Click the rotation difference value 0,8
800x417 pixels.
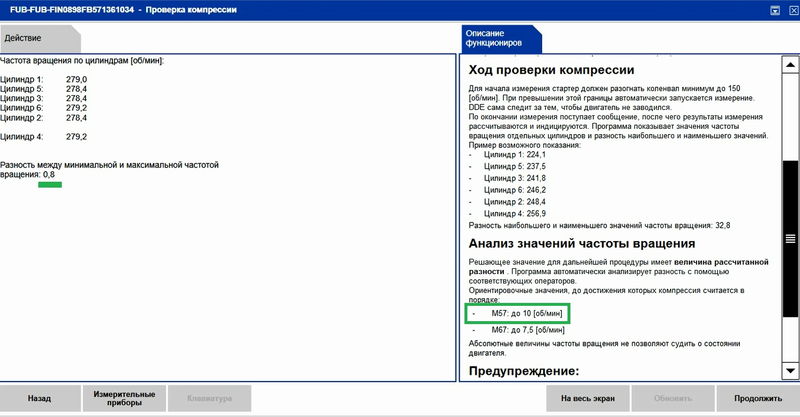pos(49,174)
